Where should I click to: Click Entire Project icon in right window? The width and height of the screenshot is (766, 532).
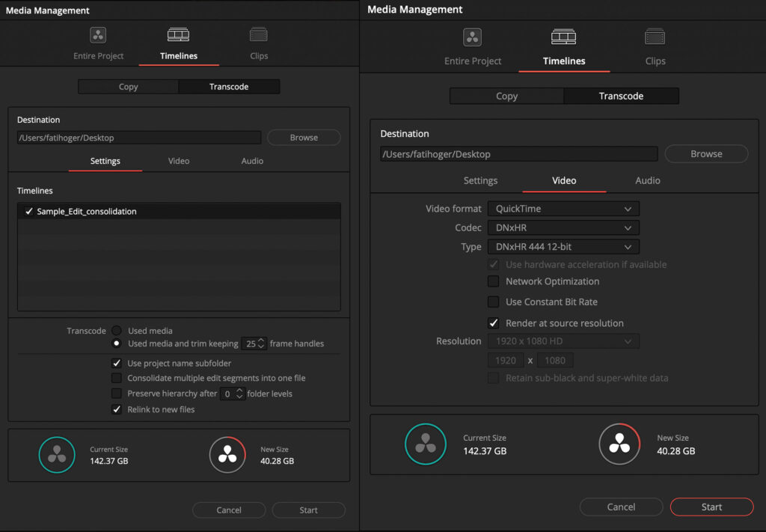[x=473, y=37]
